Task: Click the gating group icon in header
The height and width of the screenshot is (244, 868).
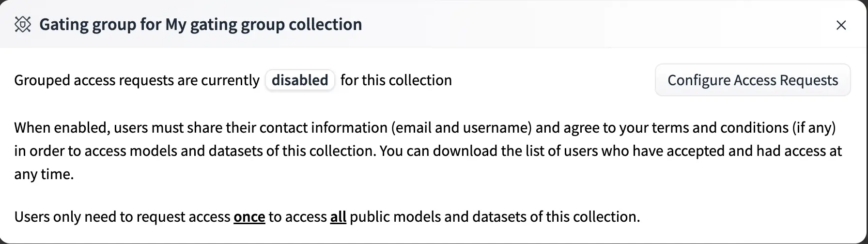Action: (23, 24)
